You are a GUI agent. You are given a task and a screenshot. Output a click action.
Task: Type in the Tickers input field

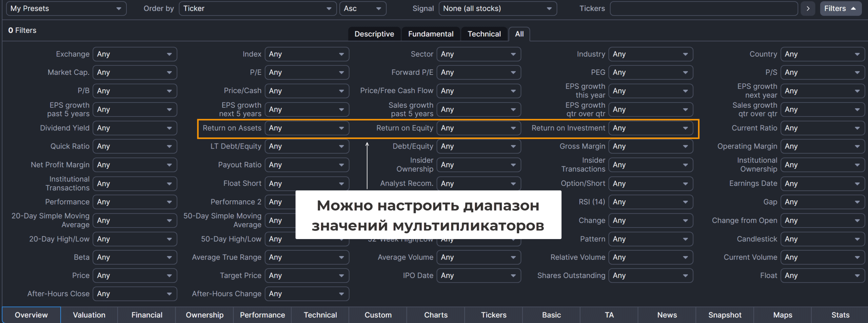(703, 8)
